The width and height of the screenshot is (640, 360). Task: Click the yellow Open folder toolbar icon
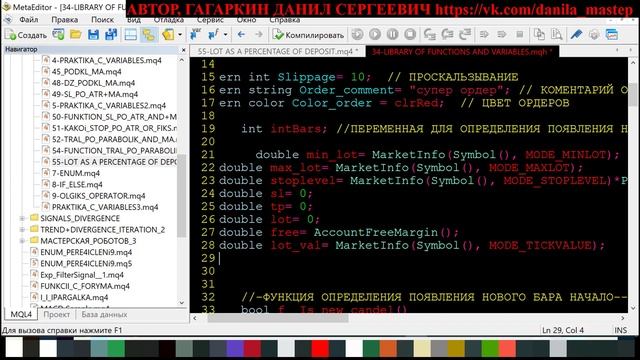pos(76,35)
